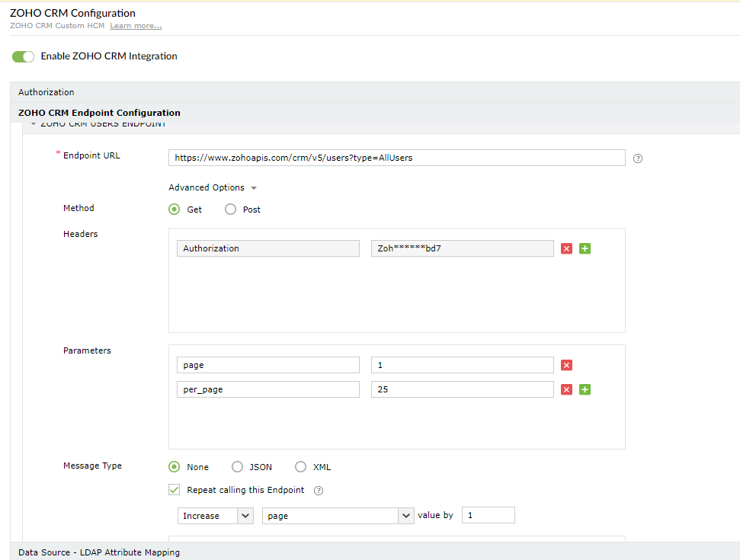Screen dimensions: 740x560
Task: Open the Increase dropdown
Action: (x=215, y=516)
